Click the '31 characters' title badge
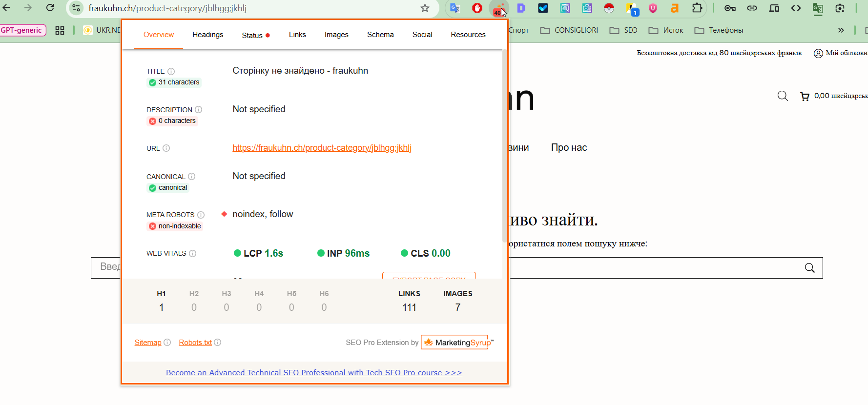 [x=174, y=82]
